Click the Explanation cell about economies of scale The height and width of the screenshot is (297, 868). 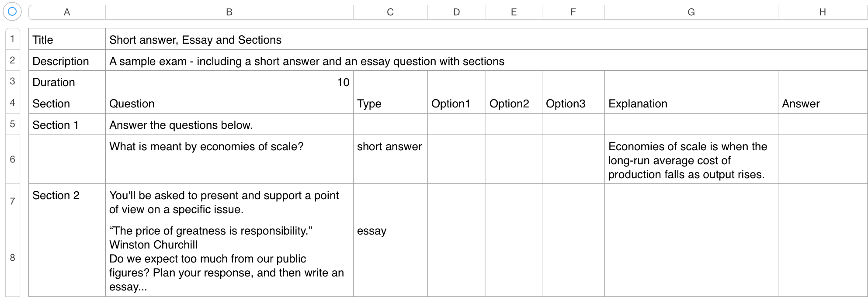pyautogui.click(x=687, y=160)
